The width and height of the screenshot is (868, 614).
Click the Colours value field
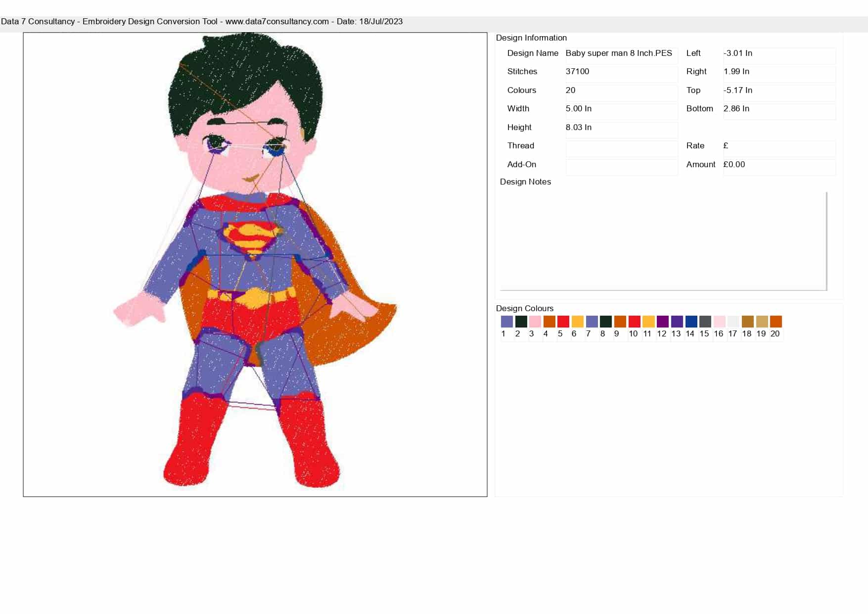tap(622, 93)
